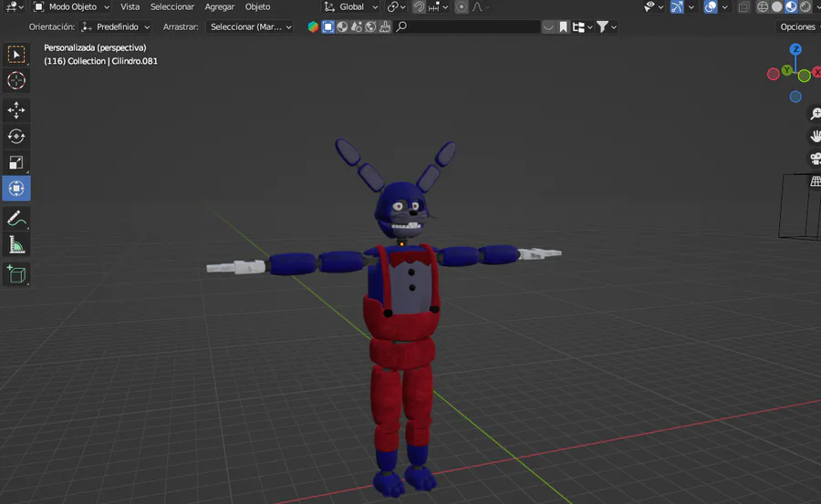Click the blue Z axis gizmo
The width and height of the screenshot is (821, 504).
pos(795,49)
